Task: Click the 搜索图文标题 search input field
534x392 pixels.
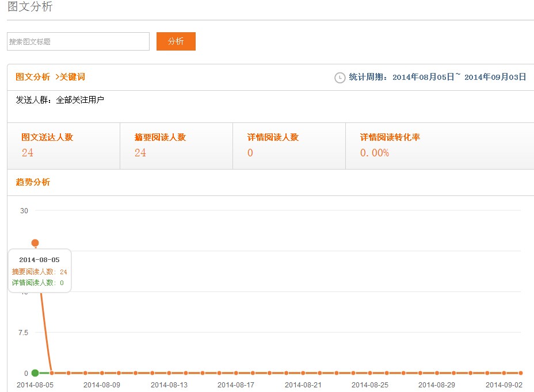Action: 78,41
